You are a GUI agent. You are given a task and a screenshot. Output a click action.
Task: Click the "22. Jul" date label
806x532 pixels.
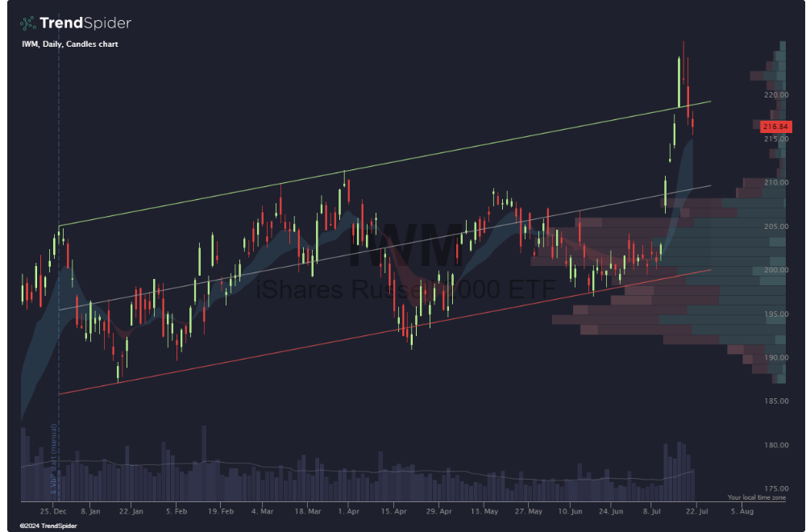696,511
